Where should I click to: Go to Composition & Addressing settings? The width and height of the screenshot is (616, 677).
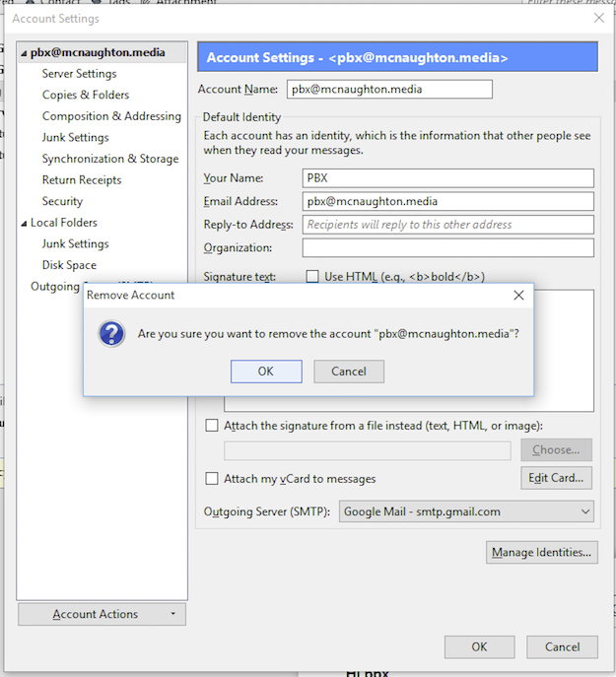tap(111, 116)
